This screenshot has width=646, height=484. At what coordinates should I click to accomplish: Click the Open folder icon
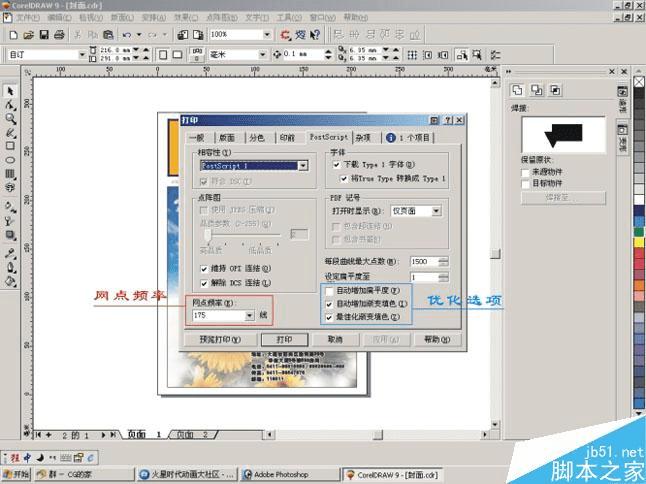pyautogui.click(x=28, y=35)
